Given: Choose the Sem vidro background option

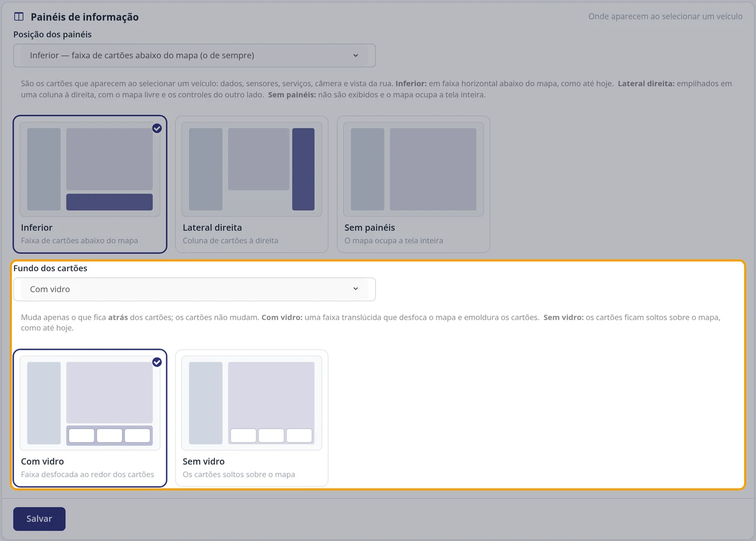Looking at the screenshot, I should (x=252, y=418).
